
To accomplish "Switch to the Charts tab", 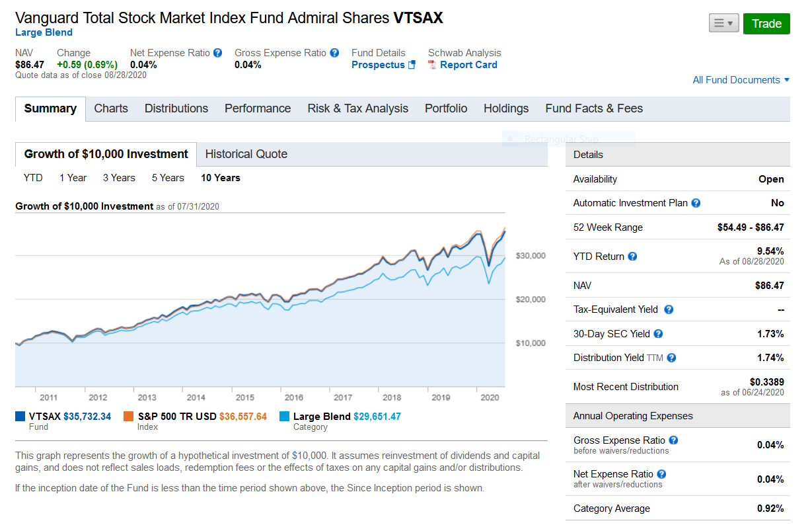I will click(x=111, y=108).
